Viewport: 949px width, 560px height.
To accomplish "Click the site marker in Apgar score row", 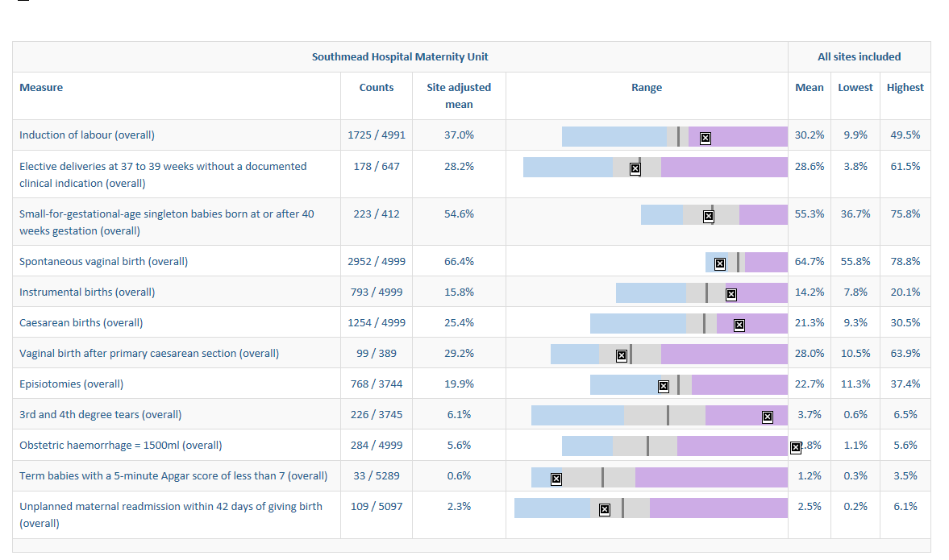I will [556, 479].
